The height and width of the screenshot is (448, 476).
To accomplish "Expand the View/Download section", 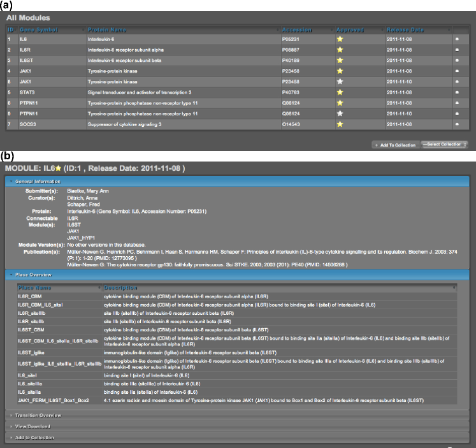I will (x=32, y=426).
